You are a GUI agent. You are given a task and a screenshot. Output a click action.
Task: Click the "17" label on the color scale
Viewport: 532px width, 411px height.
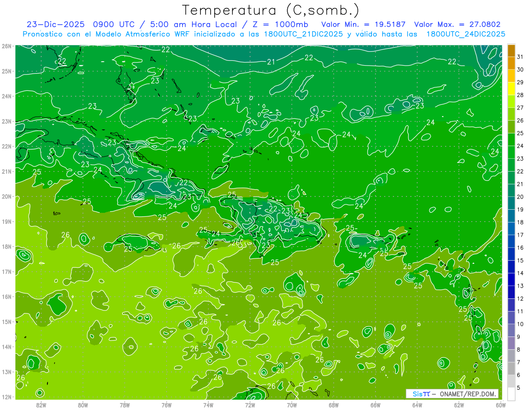(x=520, y=235)
